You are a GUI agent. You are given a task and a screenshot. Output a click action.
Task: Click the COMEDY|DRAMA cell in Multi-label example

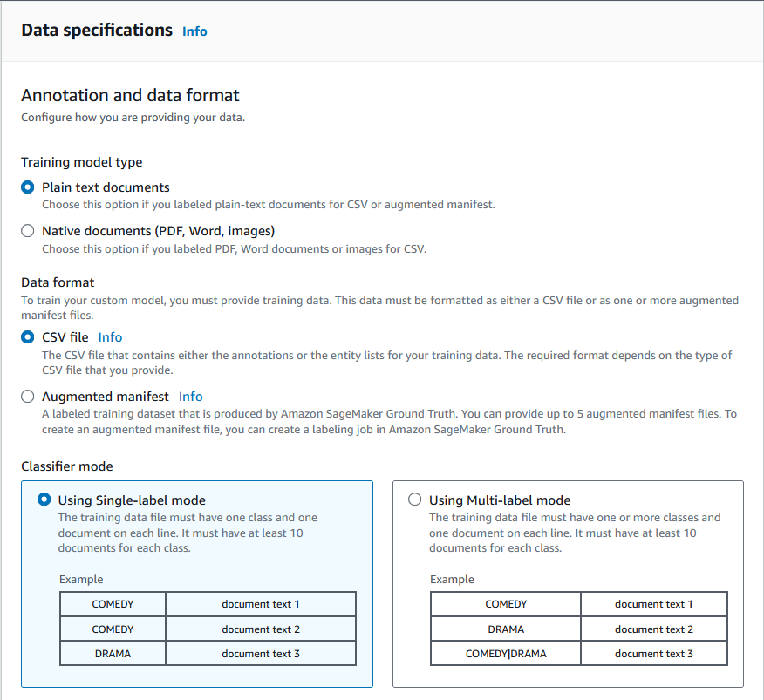pyautogui.click(x=504, y=653)
